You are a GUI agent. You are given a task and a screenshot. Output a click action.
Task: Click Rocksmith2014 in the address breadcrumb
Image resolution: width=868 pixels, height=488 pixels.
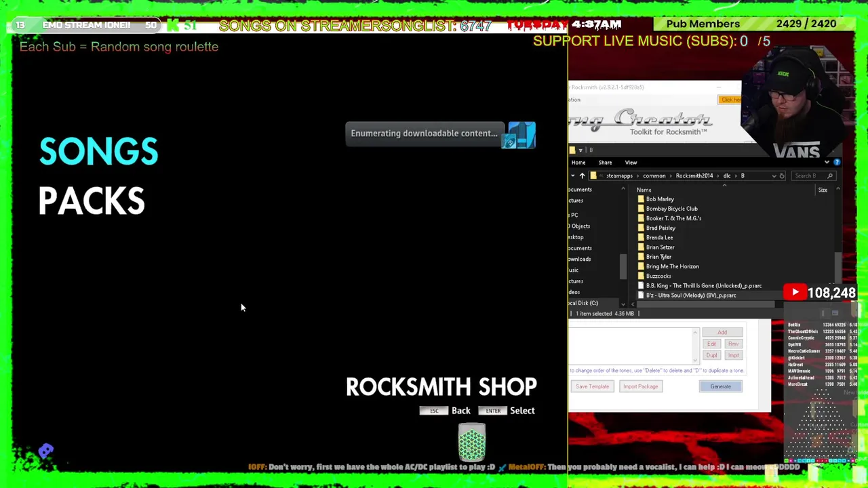(694, 176)
